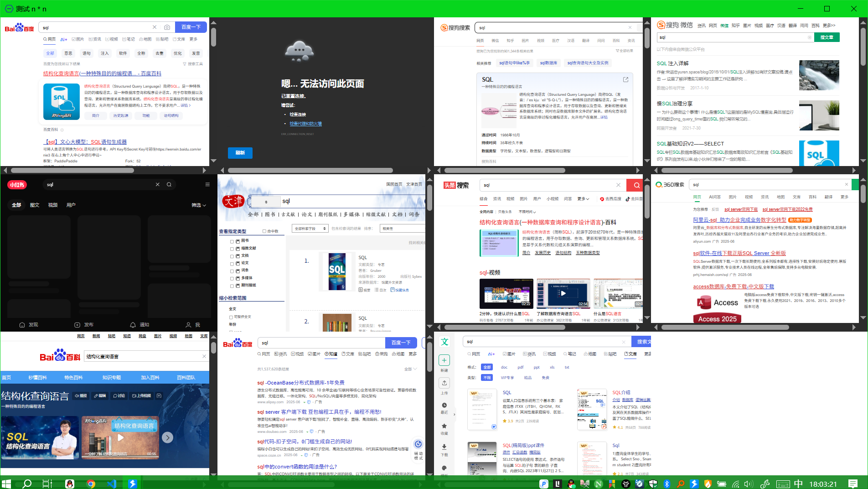Expand the Wenku sidebar with the small arrow
This screenshot has width=868, height=489.
click(454, 415)
